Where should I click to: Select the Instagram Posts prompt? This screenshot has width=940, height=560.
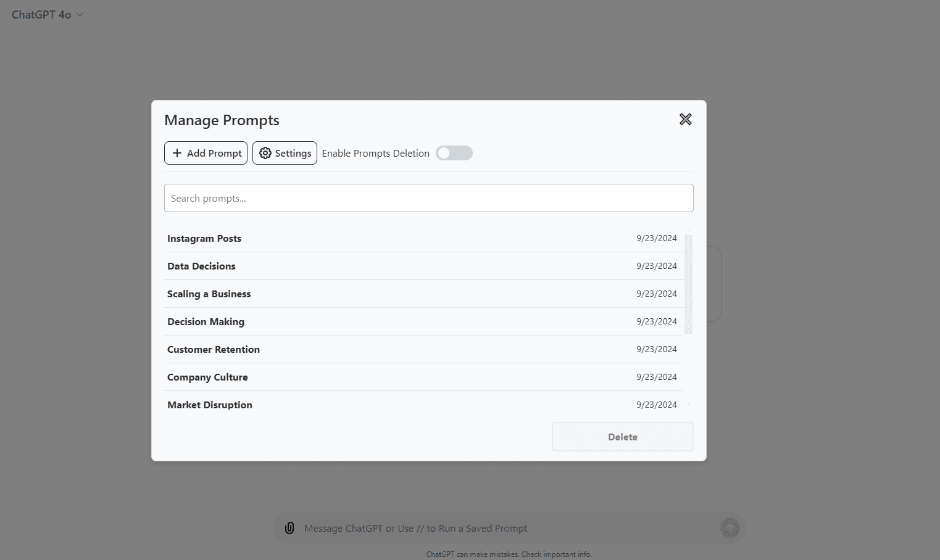204,238
